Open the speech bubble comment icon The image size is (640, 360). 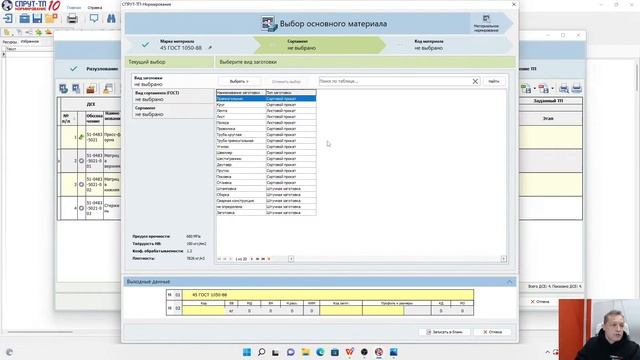[x=94, y=18]
